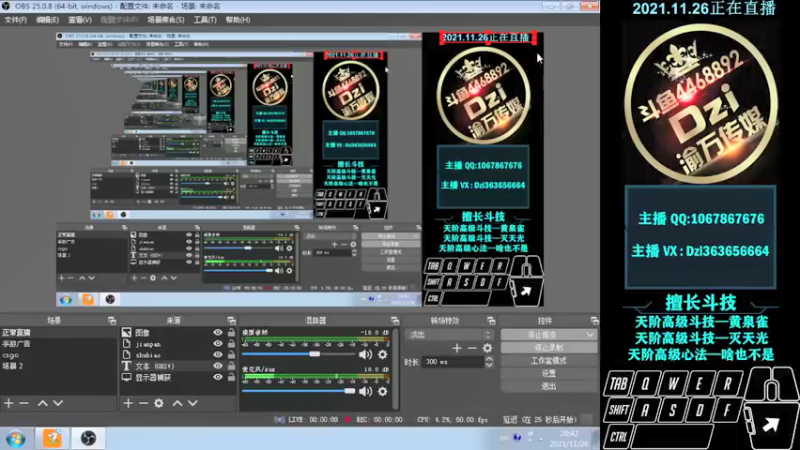Decrease the 时长 duration with down arrow

click(x=489, y=365)
